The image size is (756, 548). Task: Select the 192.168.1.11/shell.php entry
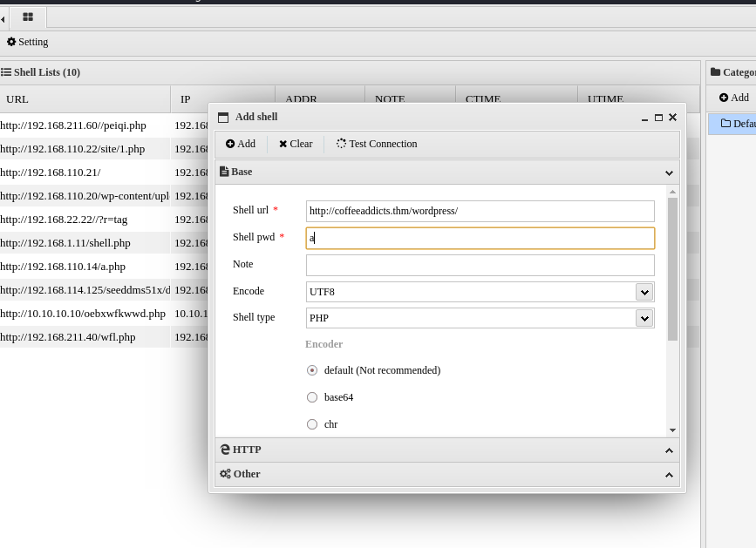click(x=65, y=243)
